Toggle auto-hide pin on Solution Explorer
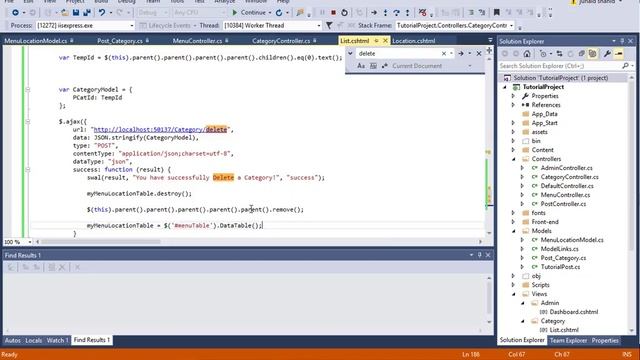640x360 pixels. point(622,41)
